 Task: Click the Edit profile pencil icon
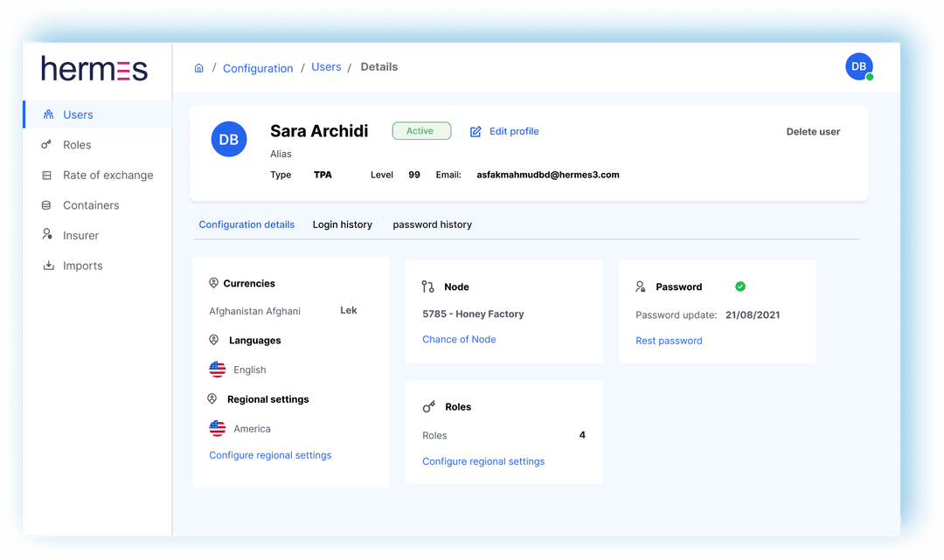[x=475, y=132]
